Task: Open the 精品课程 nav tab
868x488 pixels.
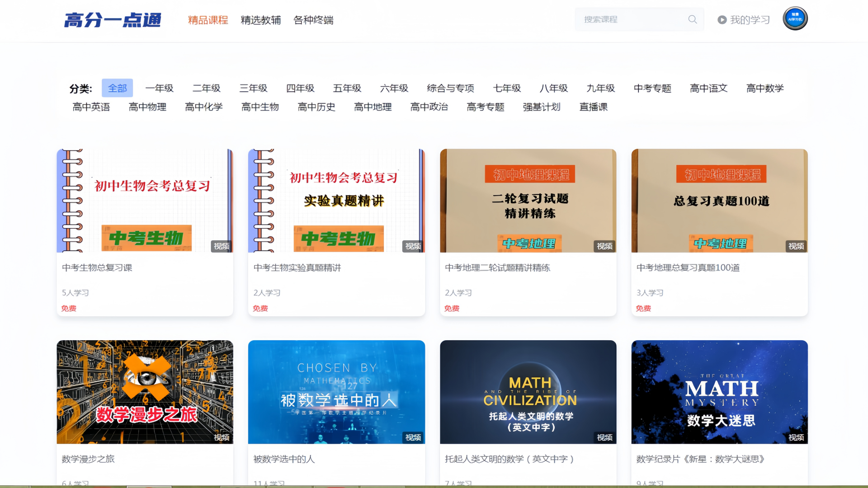Action: tap(208, 20)
